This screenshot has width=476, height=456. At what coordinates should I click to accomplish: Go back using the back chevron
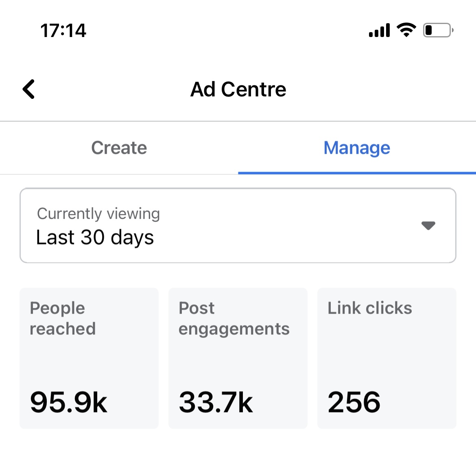click(29, 89)
